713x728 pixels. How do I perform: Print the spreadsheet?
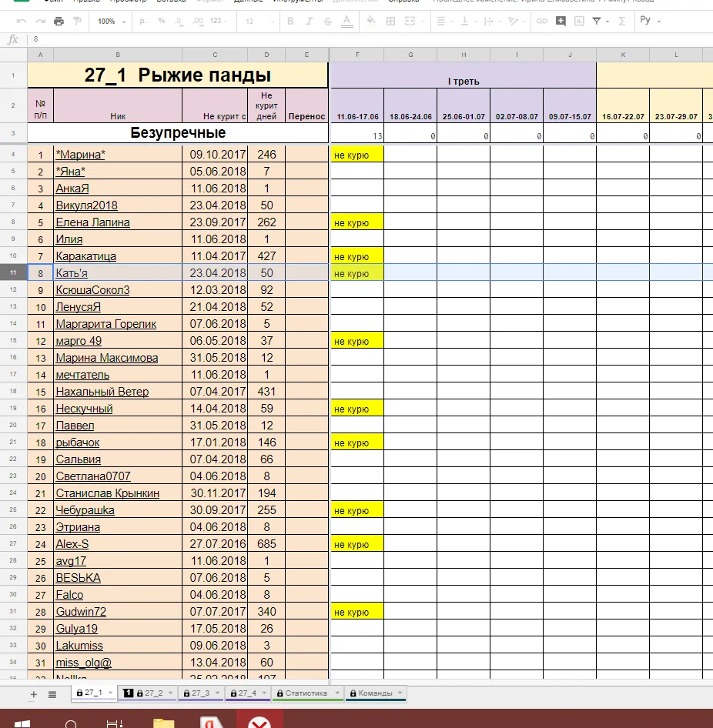[59, 22]
